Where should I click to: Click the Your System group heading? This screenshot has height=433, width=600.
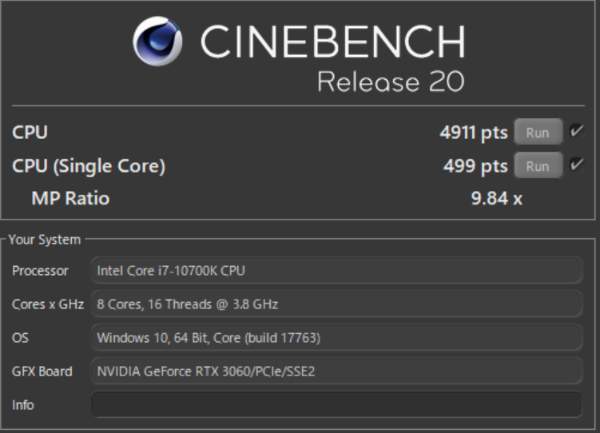(44, 240)
